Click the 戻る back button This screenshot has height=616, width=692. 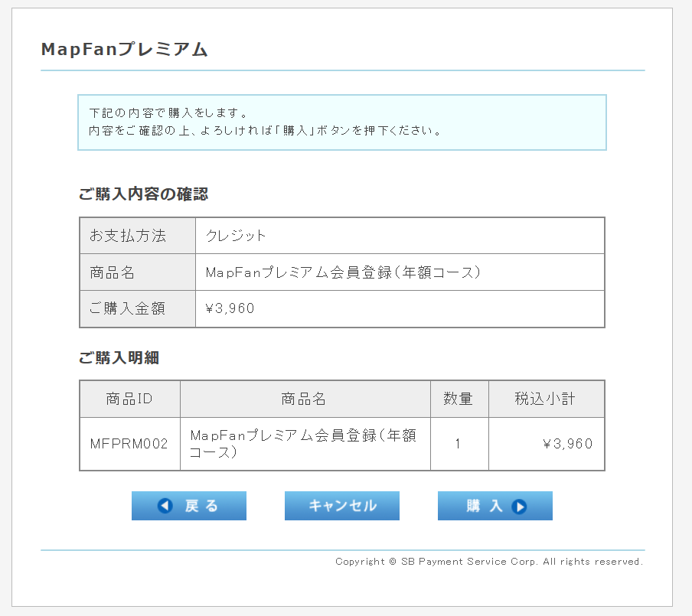189,506
